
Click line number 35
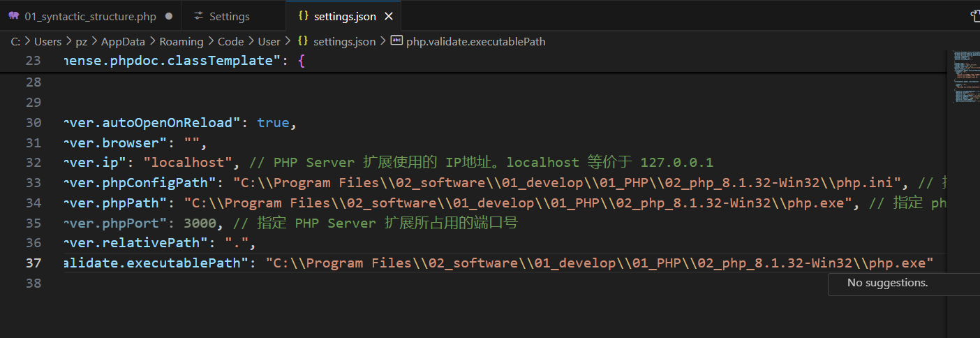tap(33, 223)
